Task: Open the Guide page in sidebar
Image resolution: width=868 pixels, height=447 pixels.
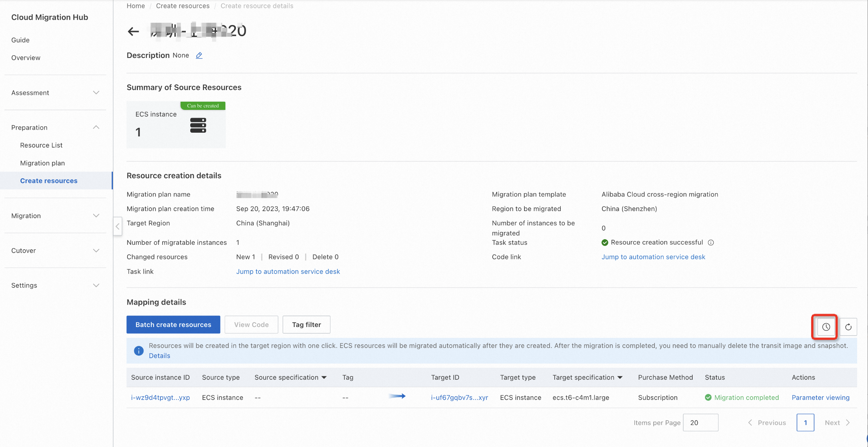Action: [x=20, y=40]
